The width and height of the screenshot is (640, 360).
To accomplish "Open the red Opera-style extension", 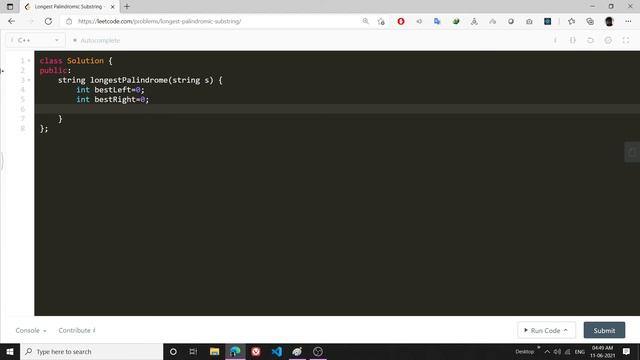I will [401, 21].
